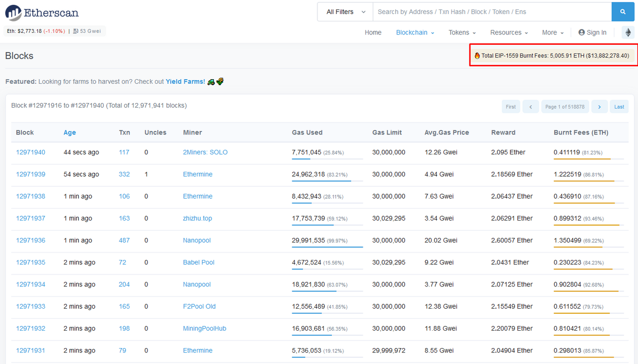Click the tractor emoji after Yield Farms
This screenshot has width=638, height=364.
pyautogui.click(x=211, y=81)
